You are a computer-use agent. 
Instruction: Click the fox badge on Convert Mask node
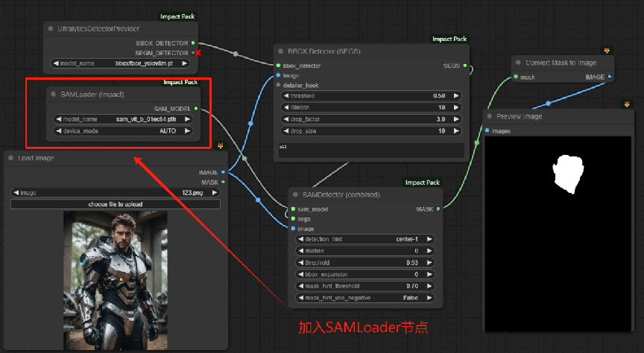click(x=607, y=51)
